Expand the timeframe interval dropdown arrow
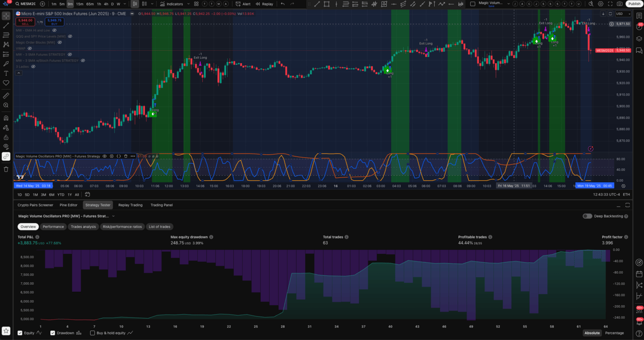 pyautogui.click(x=125, y=4)
